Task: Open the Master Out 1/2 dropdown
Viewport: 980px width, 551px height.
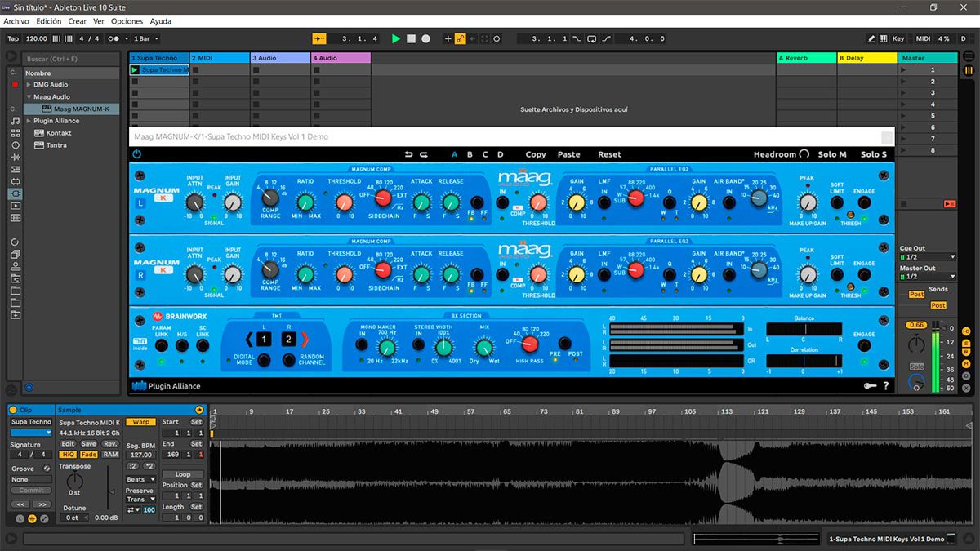Action: coord(927,277)
